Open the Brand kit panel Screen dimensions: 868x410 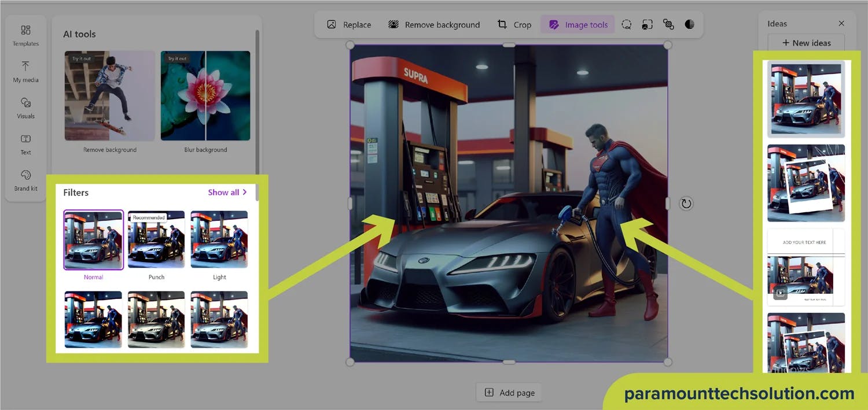[x=25, y=181]
